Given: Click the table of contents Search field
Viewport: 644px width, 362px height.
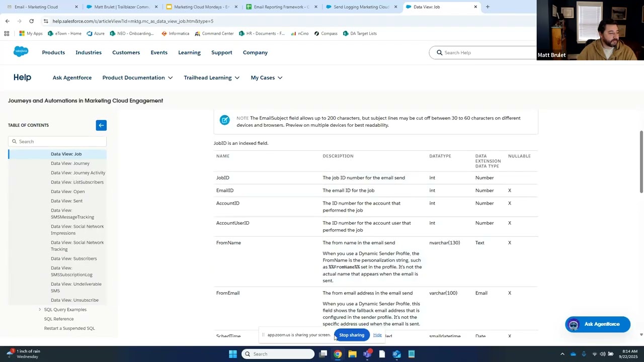Looking at the screenshot, I should (x=57, y=141).
